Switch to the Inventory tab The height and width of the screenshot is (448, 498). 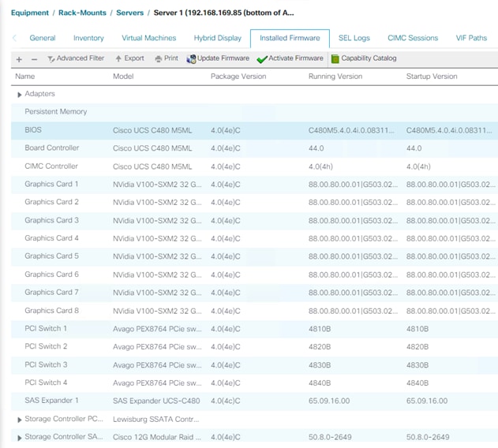[x=88, y=38]
